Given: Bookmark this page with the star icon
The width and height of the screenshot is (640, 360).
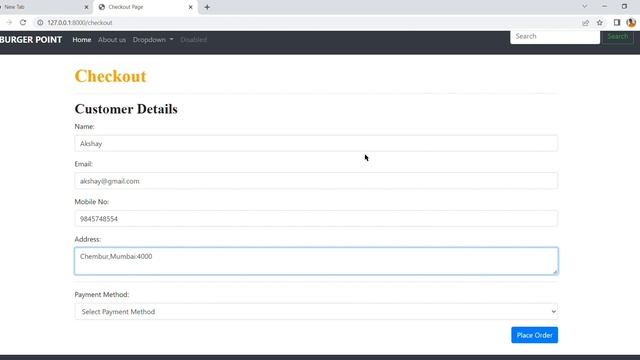Looking at the screenshot, I should point(600,23).
